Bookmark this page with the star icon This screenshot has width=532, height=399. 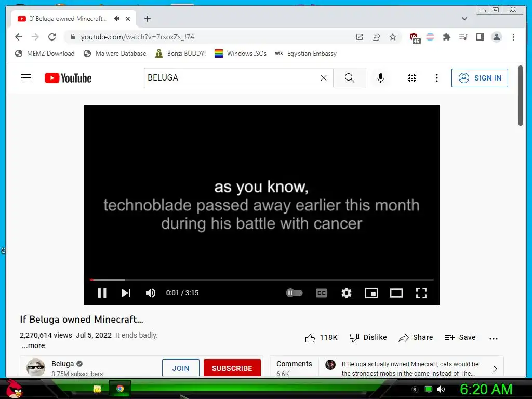(x=393, y=37)
